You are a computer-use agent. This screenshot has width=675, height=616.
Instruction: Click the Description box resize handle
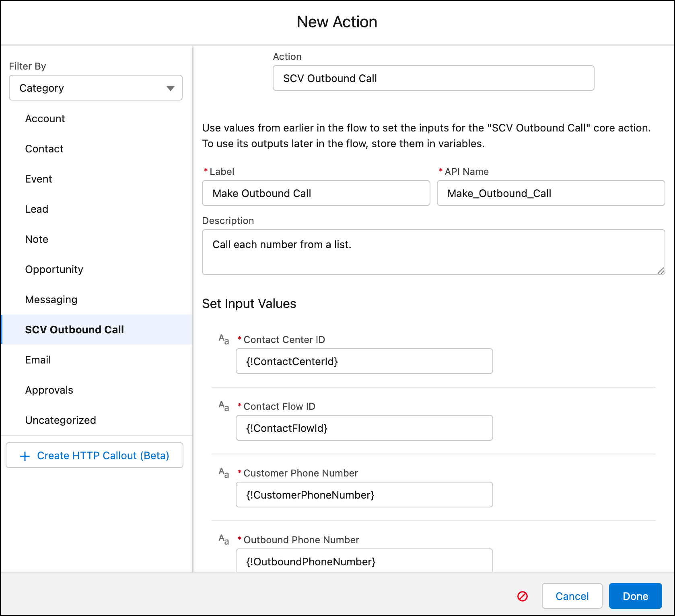pyautogui.click(x=662, y=271)
